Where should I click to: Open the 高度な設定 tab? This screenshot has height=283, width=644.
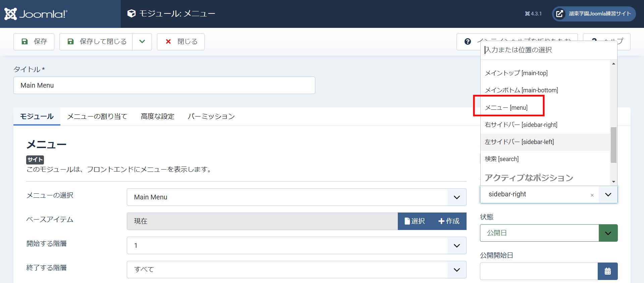[158, 116]
